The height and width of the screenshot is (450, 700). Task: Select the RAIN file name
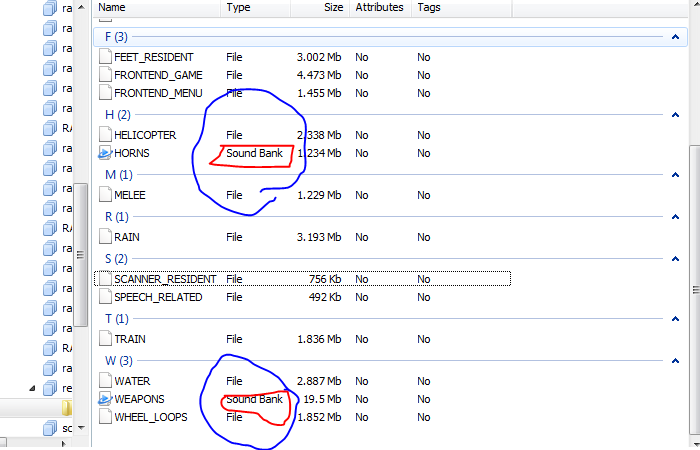click(127, 237)
